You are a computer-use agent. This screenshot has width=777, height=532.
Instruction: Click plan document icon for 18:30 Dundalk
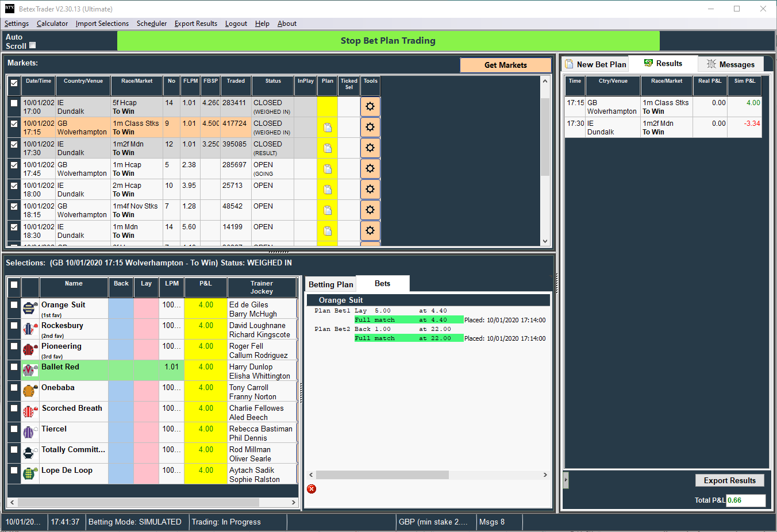328,231
